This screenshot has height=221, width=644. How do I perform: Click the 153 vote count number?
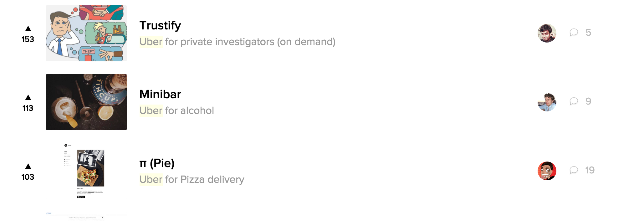coord(28,39)
